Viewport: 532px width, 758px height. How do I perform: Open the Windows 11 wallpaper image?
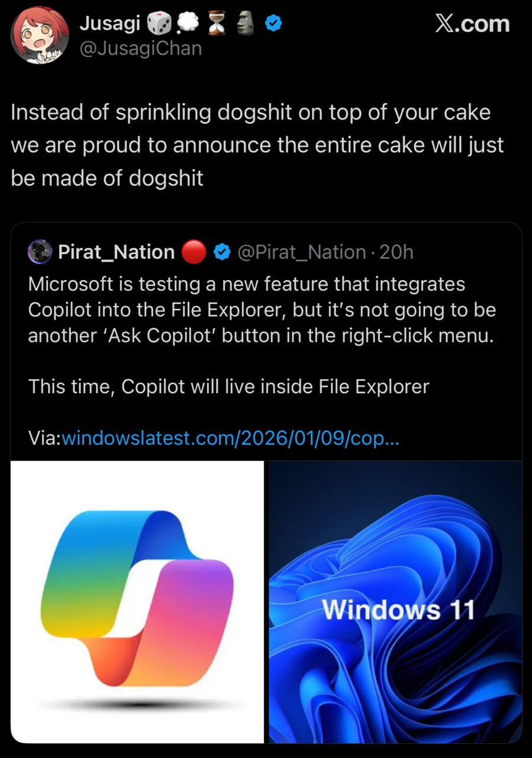click(395, 601)
